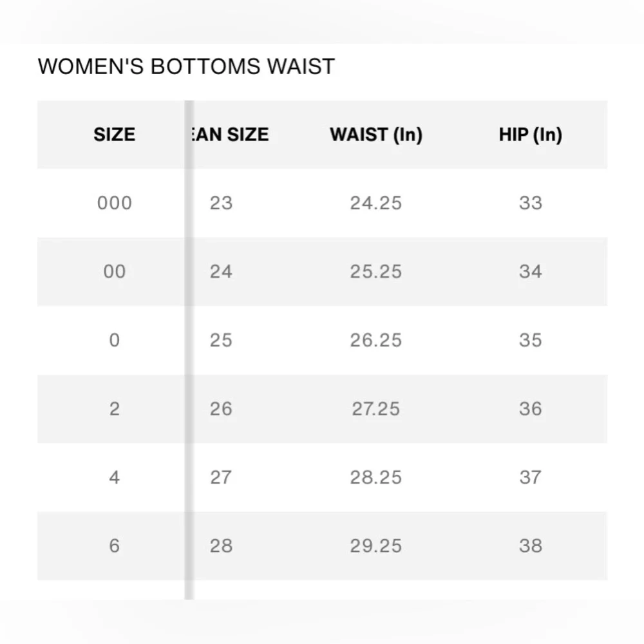Click the WOMEN'S BOTTOMS WAIST title
Screen dimensions: 644x644
pos(186,66)
